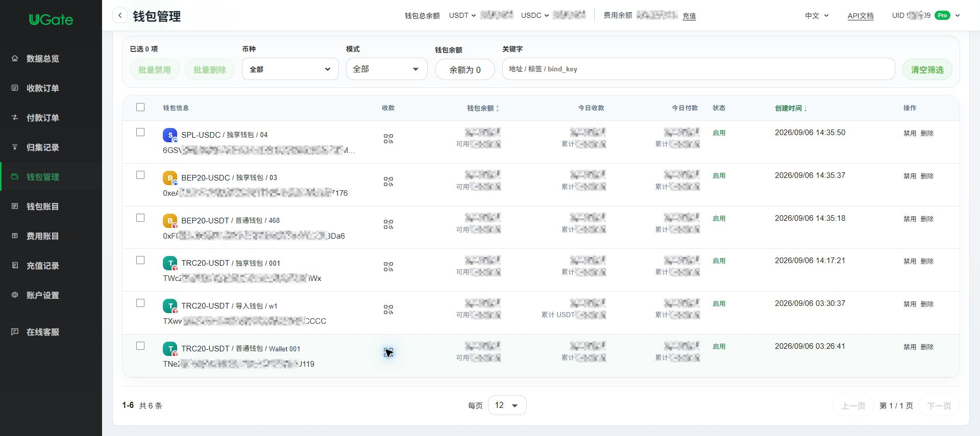Image resolution: width=980 pixels, height=436 pixels.
Task: Click 清空筛选 to clear filters
Action: (927, 69)
